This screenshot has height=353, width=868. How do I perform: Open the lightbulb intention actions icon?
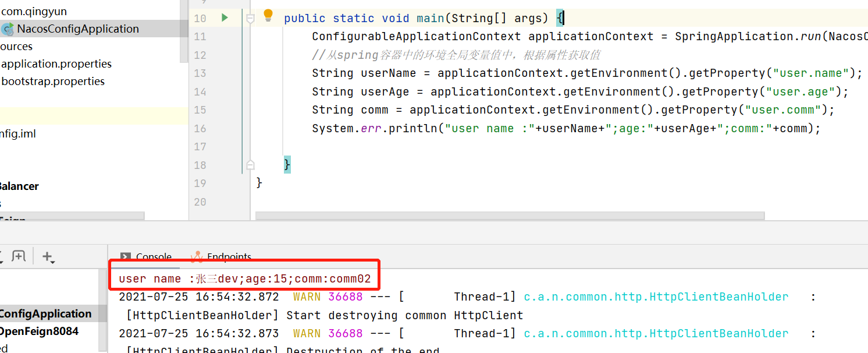268,16
